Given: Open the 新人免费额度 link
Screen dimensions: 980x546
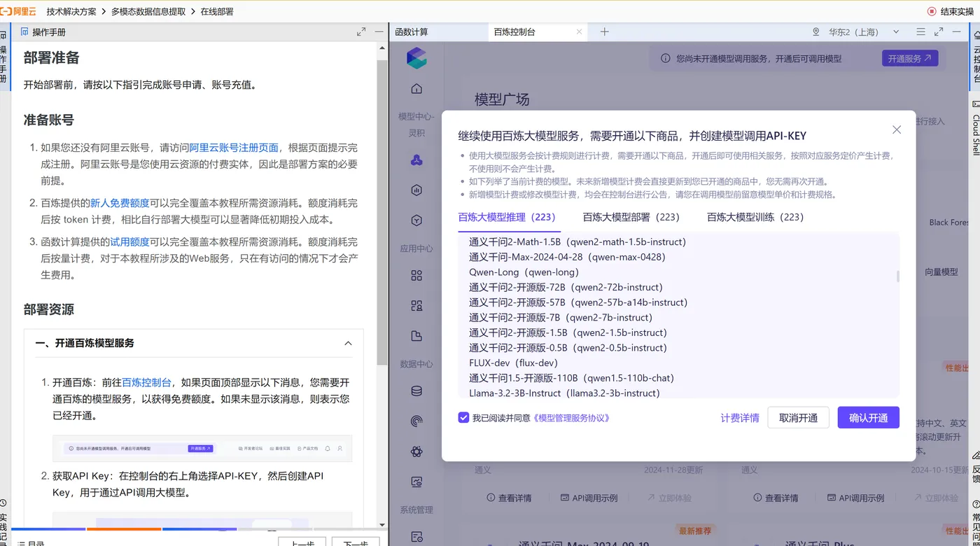Looking at the screenshot, I should [x=120, y=203].
